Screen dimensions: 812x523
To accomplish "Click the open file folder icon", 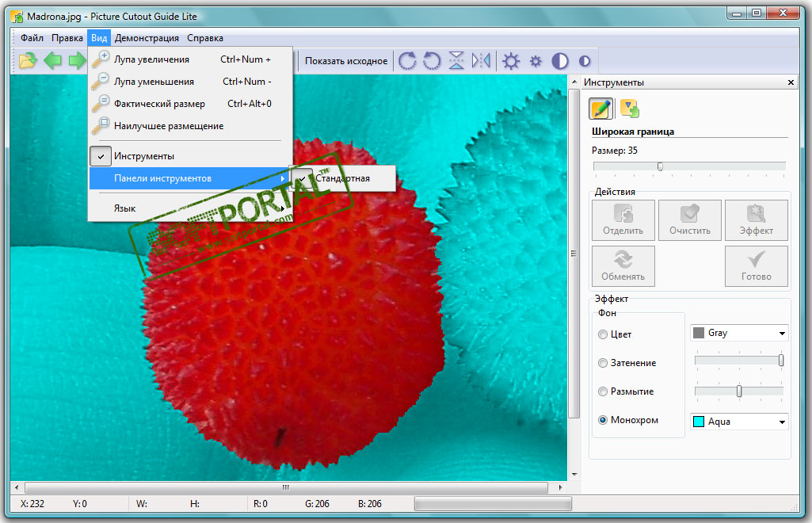I will click(28, 61).
